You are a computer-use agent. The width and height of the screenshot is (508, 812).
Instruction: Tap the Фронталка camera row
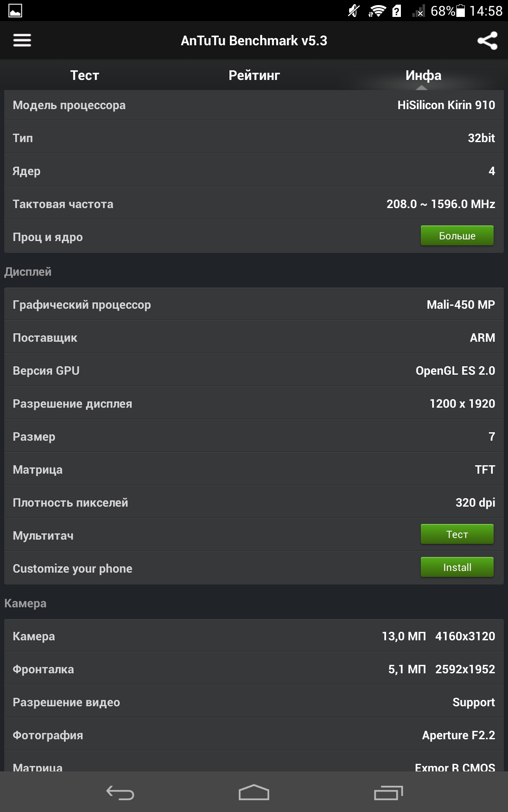point(254,669)
